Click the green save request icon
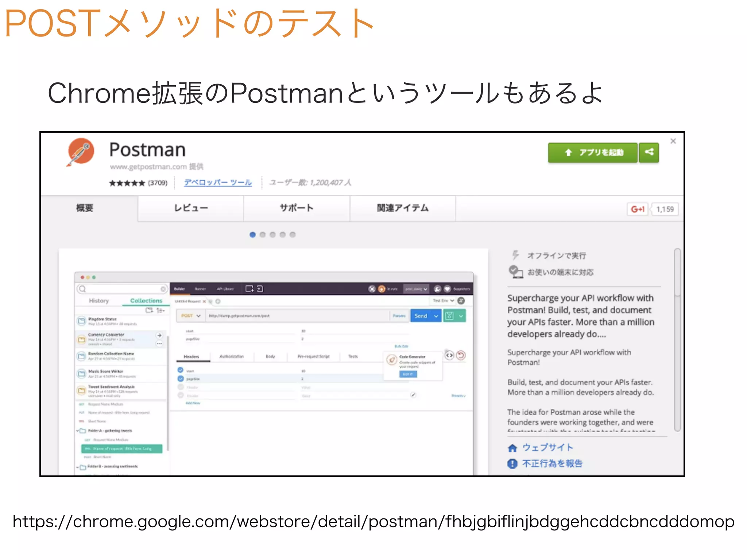 [x=449, y=316]
